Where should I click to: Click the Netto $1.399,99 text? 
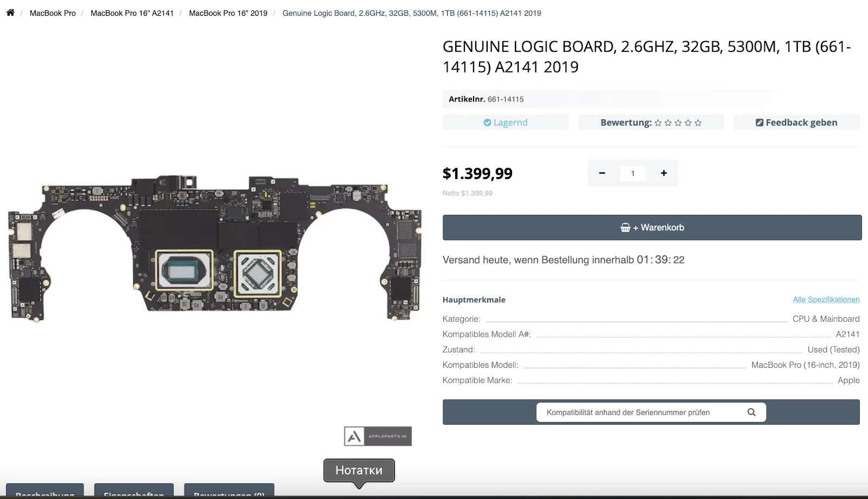(468, 193)
